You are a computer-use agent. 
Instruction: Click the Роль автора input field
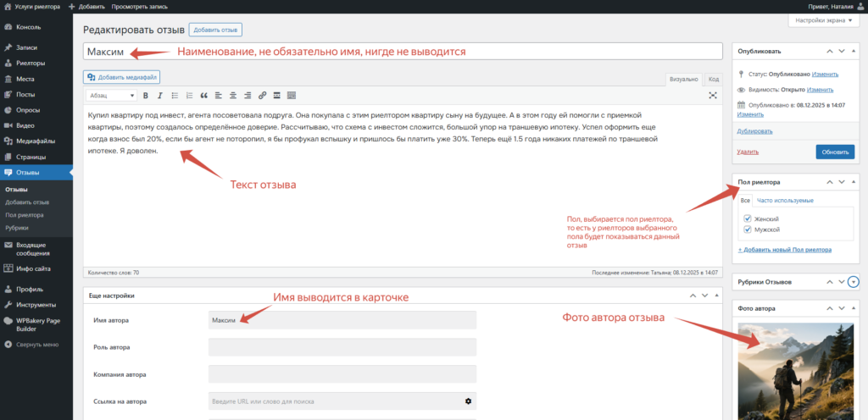(x=342, y=347)
